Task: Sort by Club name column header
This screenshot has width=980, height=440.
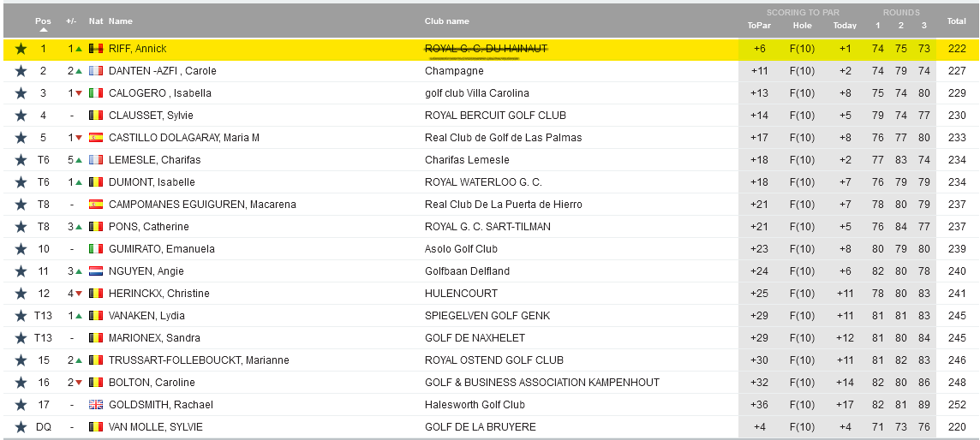Action: 447,21
